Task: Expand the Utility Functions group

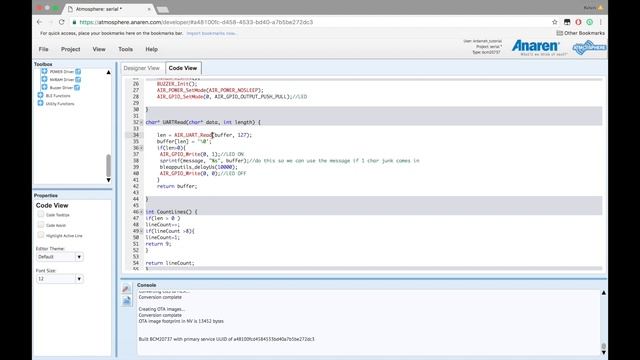Action: point(40,104)
